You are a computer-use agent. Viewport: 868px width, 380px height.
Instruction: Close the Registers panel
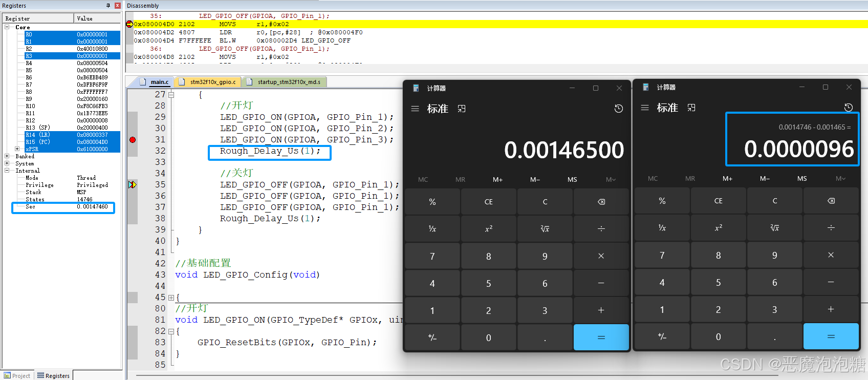[118, 6]
